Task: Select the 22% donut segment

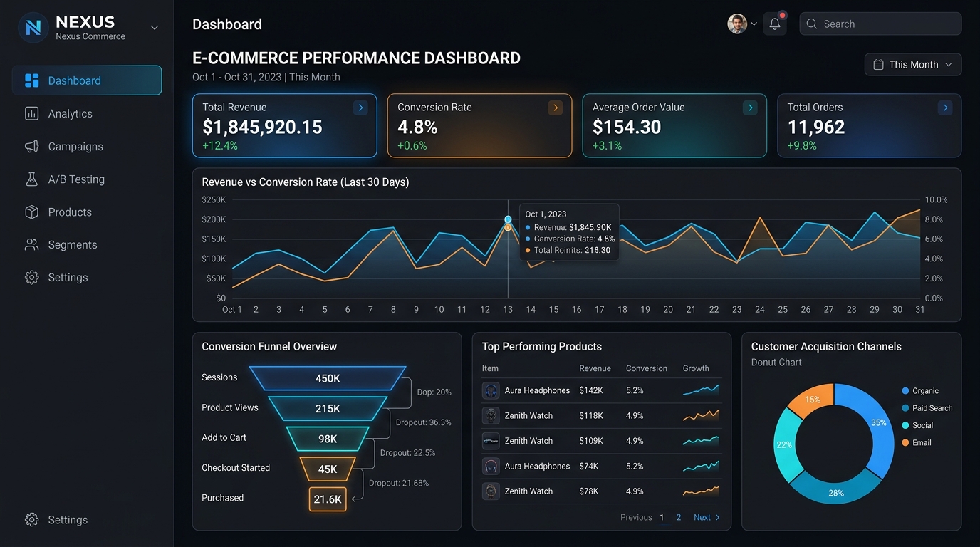Action: click(784, 445)
